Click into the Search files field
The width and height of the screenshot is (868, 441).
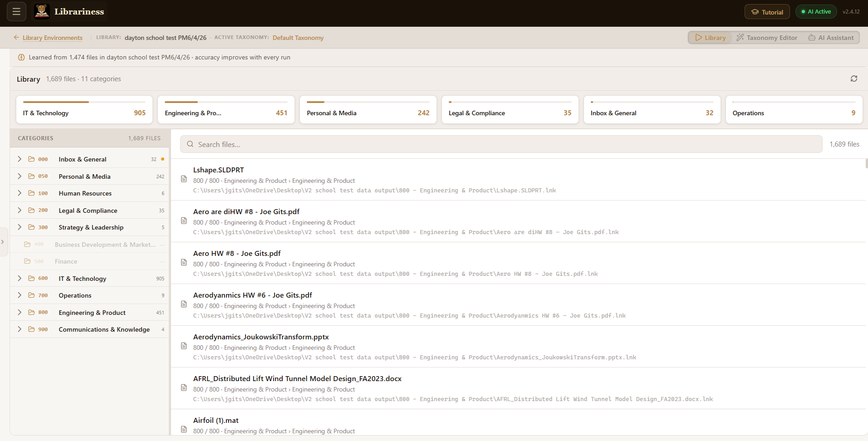pos(501,144)
